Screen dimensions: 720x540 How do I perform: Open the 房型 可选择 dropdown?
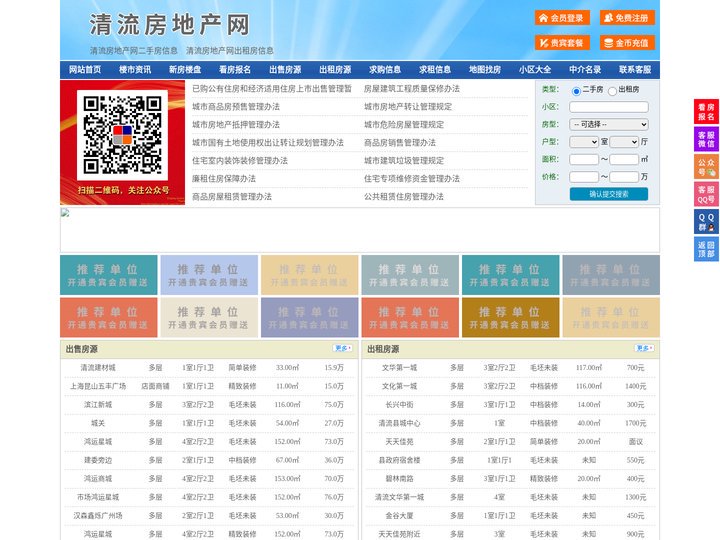coord(609,124)
